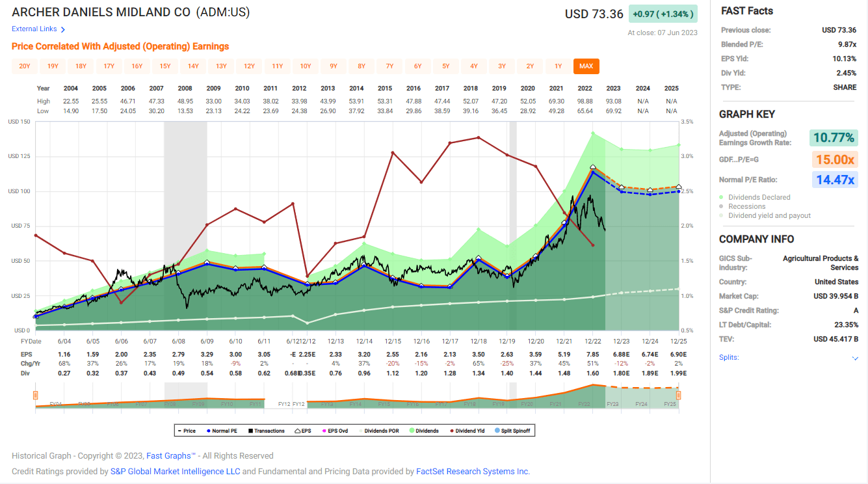This screenshot has width=868, height=484.
Task: Click the ADM:US ticker title
Action: [223, 12]
